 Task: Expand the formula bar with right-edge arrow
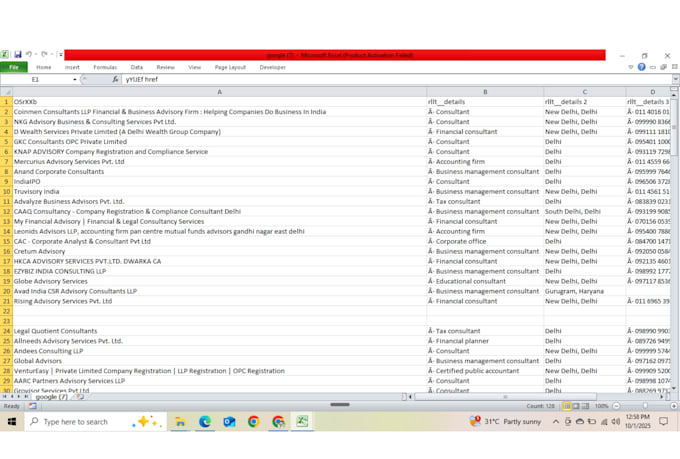pos(675,79)
